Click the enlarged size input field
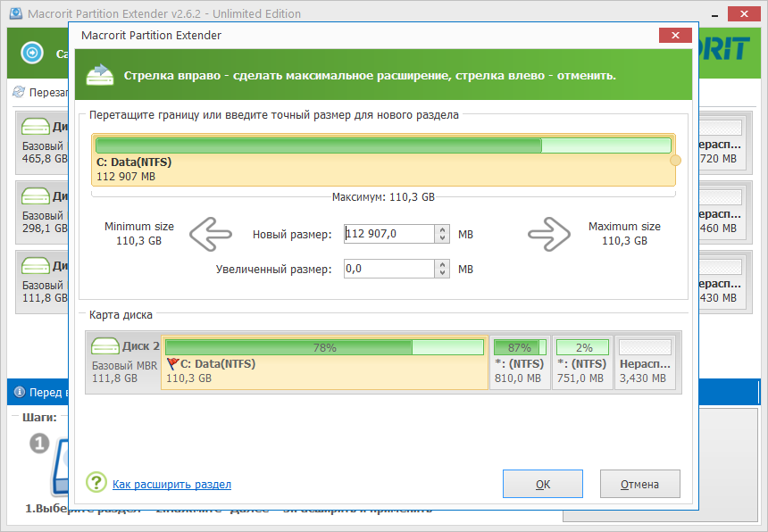Screen dimensions: 768x532 click(x=388, y=269)
